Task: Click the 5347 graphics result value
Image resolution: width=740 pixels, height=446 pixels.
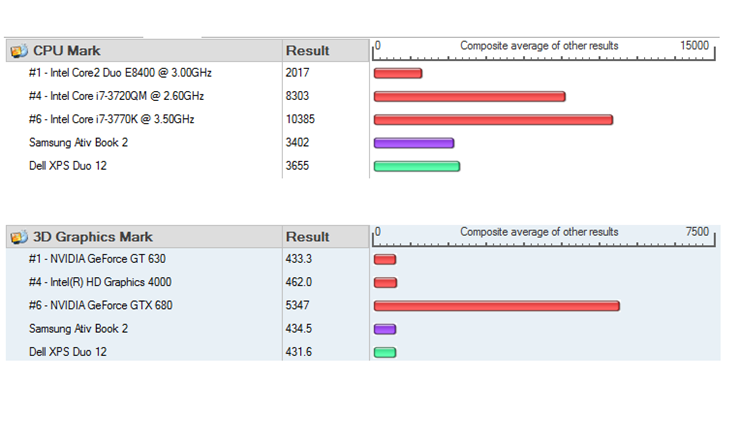Action: (297, 305)
